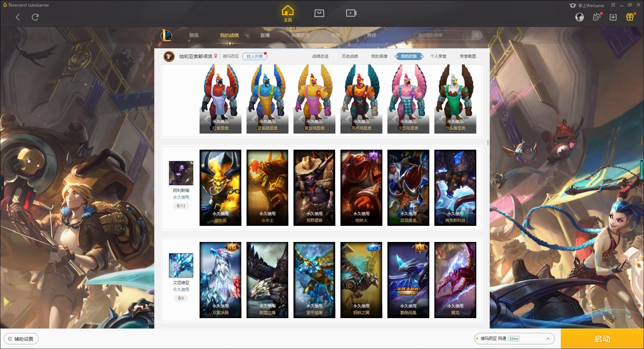Open the 荣誉截图 section
Screen dimensions: 644x349
pos(468,56)
